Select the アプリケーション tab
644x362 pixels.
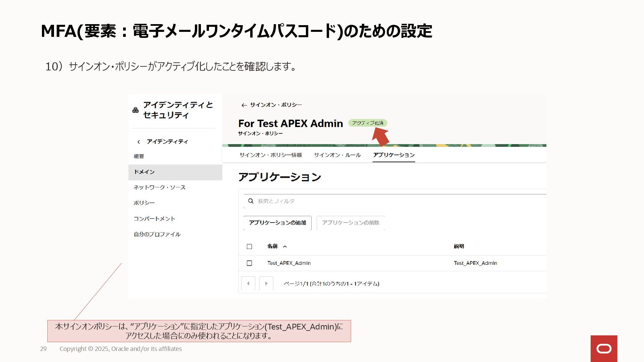(x=394, y=155)
